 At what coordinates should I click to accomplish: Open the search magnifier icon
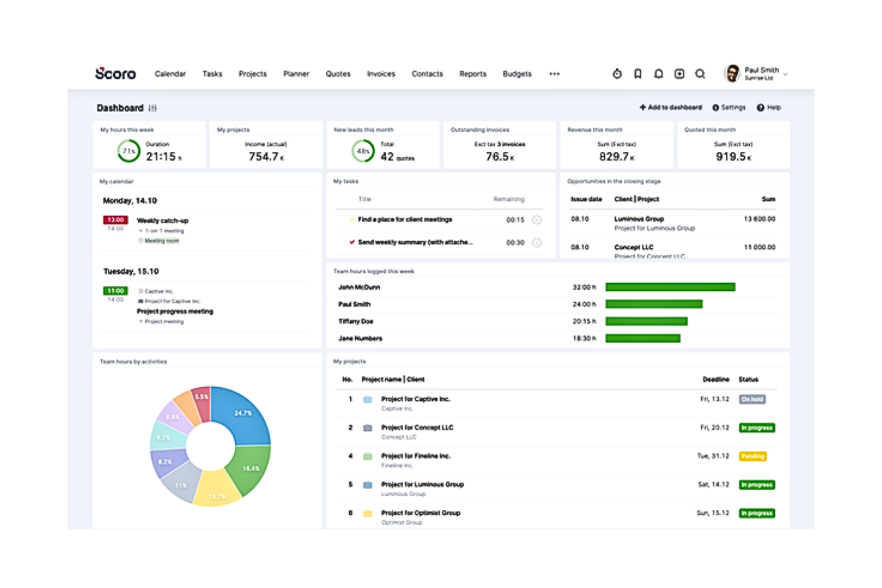700,73
